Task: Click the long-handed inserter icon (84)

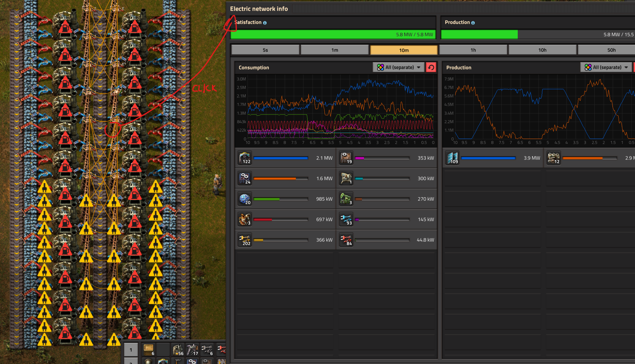Action: (346, 240)
